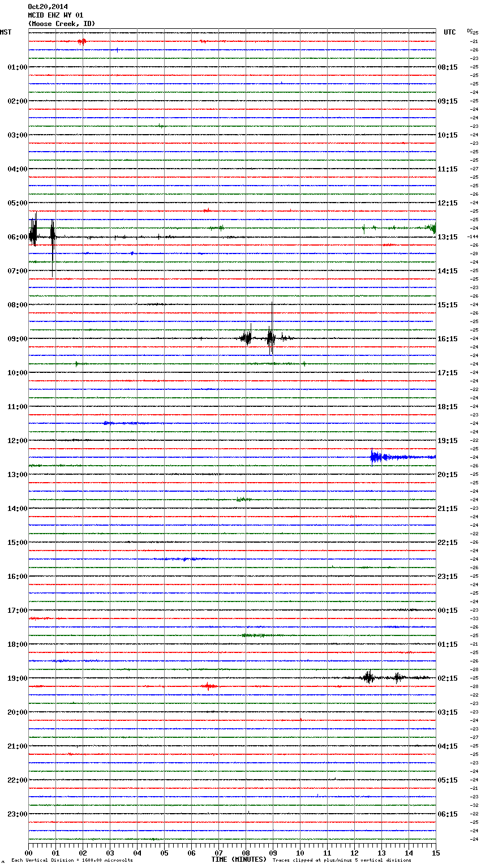Viewport: 481px width, 868px height.
Task: Select the 01:00 MST row label
Action: [18, 67]
